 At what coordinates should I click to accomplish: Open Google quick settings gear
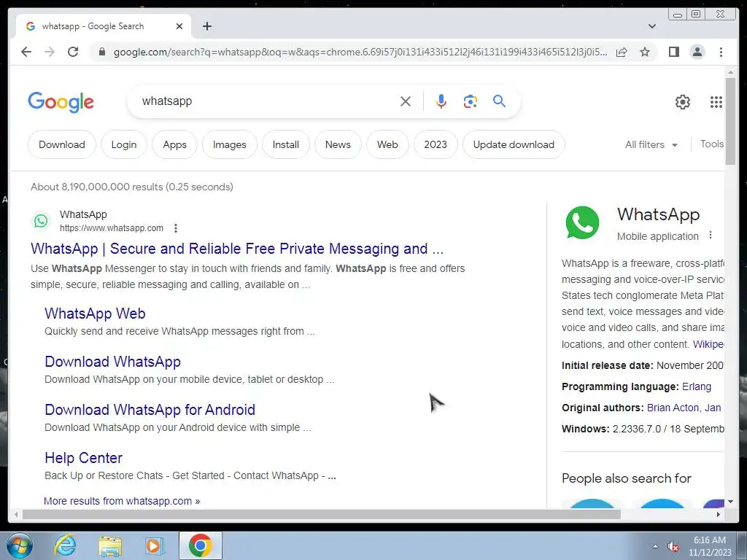click(x=683, y=102)
